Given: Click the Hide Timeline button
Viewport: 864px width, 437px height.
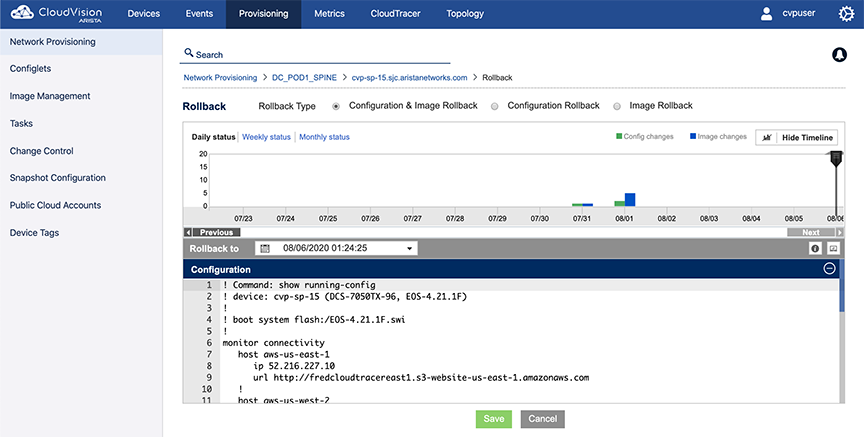Looking at the screenshot, I should pyautogui.click(x=797, y=138).
